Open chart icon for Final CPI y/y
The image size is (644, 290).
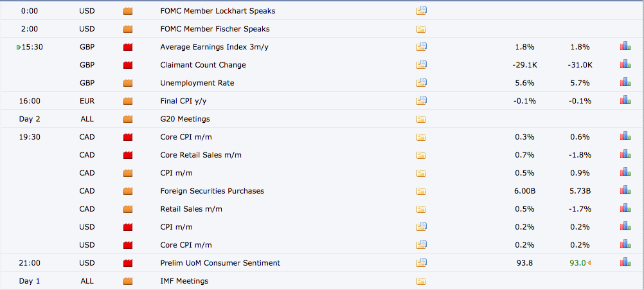pos(625,101)
